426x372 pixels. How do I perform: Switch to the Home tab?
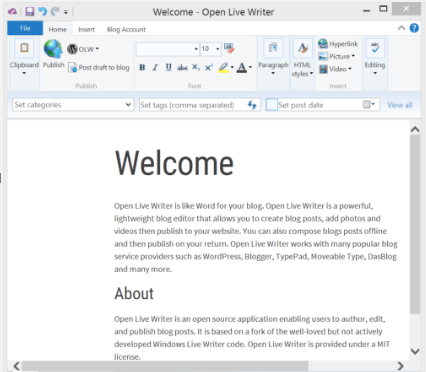[x=58, y=29]
